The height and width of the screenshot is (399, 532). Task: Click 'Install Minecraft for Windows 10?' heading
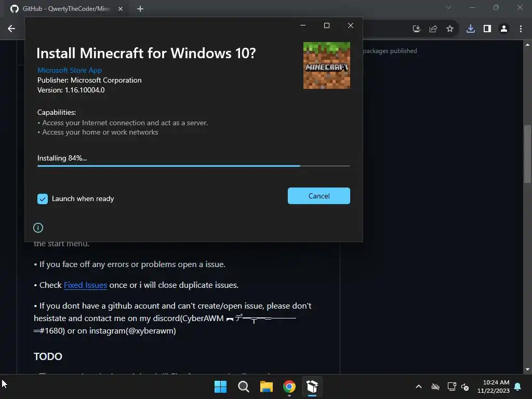coord(146,54)
